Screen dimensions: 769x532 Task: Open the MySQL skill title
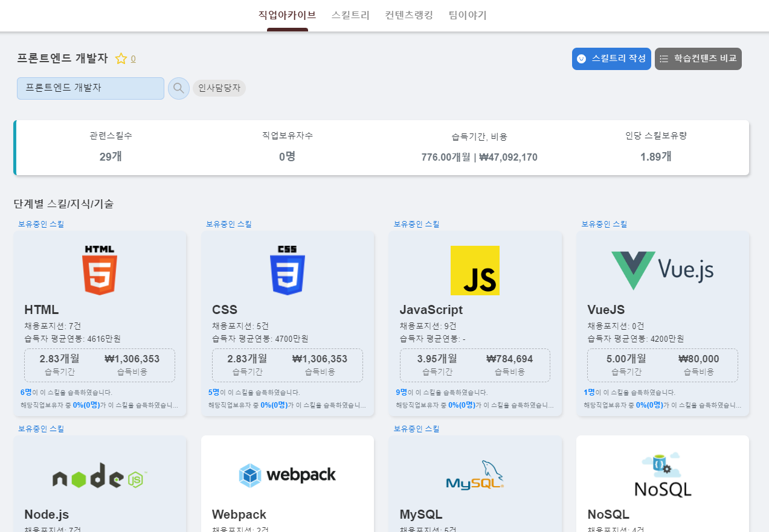[x=421, y=514]
